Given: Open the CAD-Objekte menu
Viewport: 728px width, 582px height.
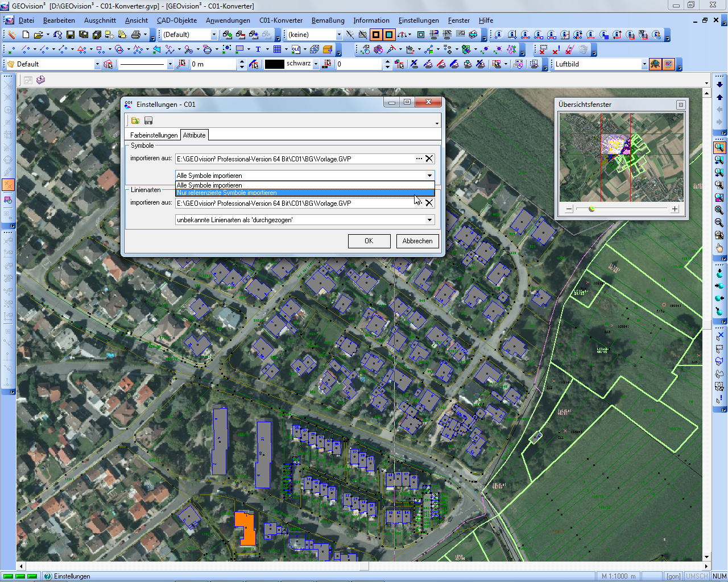Looking at the screenshot, I should 177,20.
